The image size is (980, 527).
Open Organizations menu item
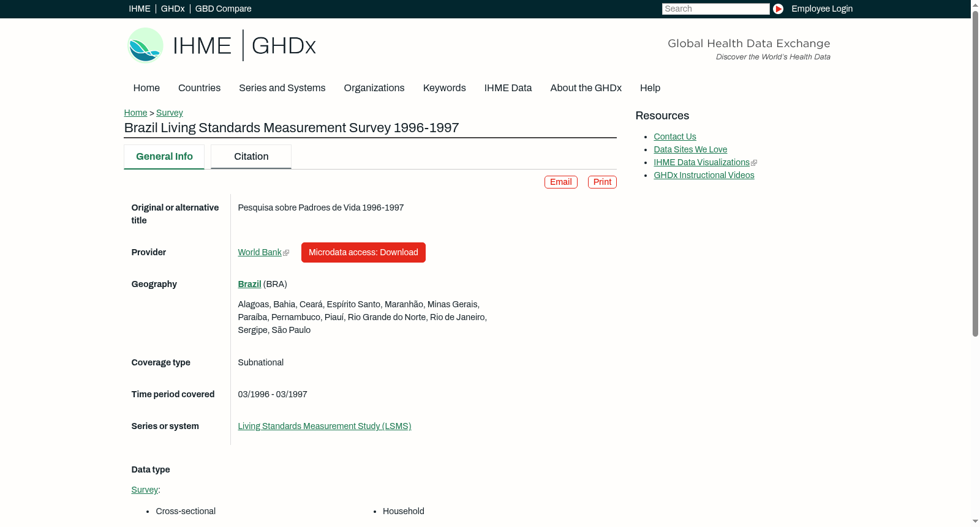click(374, 88)
